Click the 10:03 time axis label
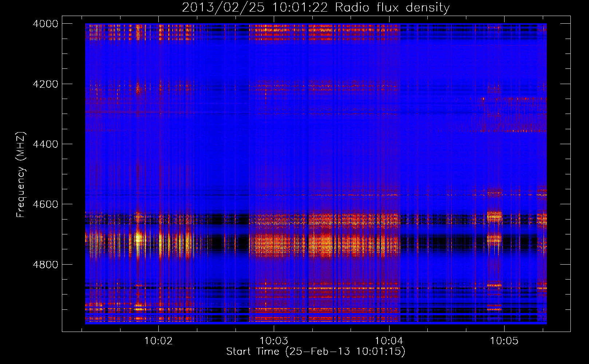Viewport: 589px width, 364px height. [x=274, y=341]
